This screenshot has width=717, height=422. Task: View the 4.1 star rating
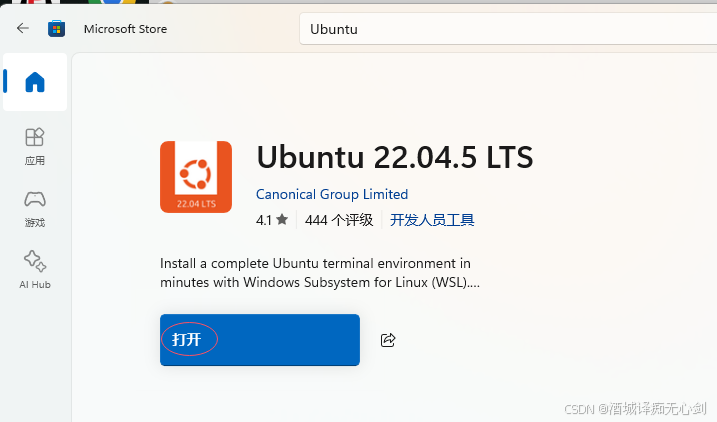coord(272,220)
